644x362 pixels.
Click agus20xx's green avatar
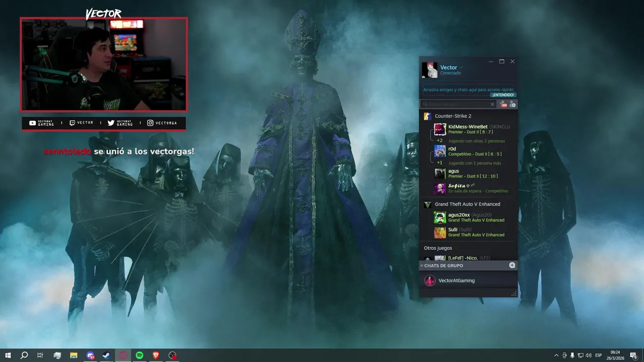[x=440, y=217]
